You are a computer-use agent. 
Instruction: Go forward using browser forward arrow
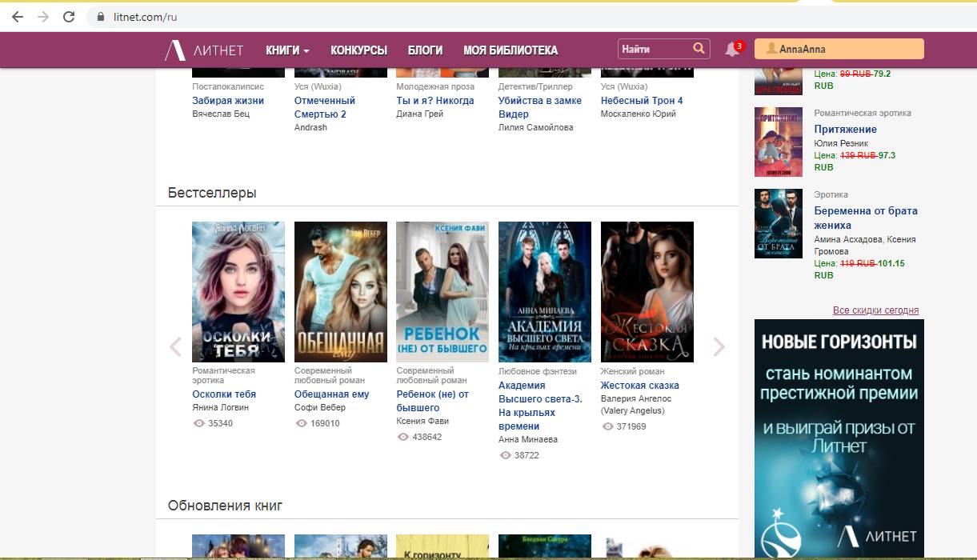coord(43,17)
